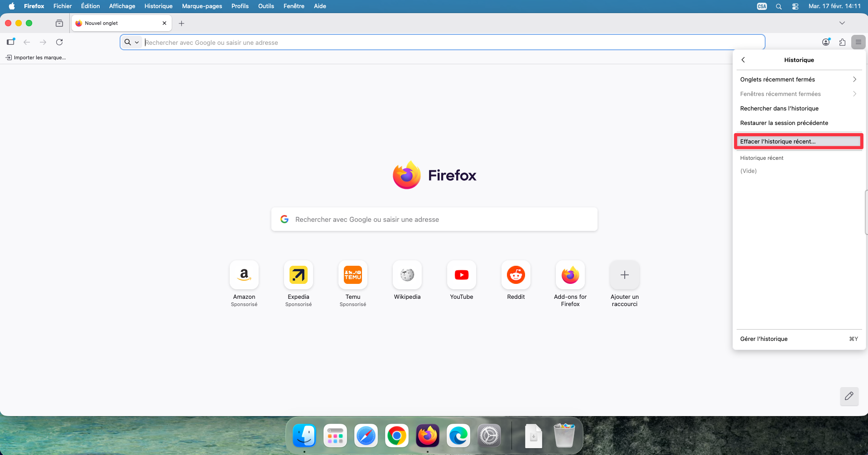Open Safari from the Dock
The image size is (868, 455).
366,436
